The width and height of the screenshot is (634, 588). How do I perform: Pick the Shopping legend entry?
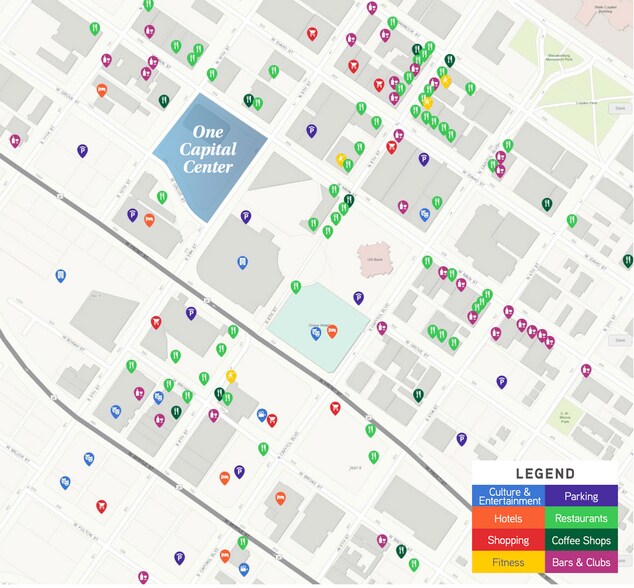(x=510, y=541)
